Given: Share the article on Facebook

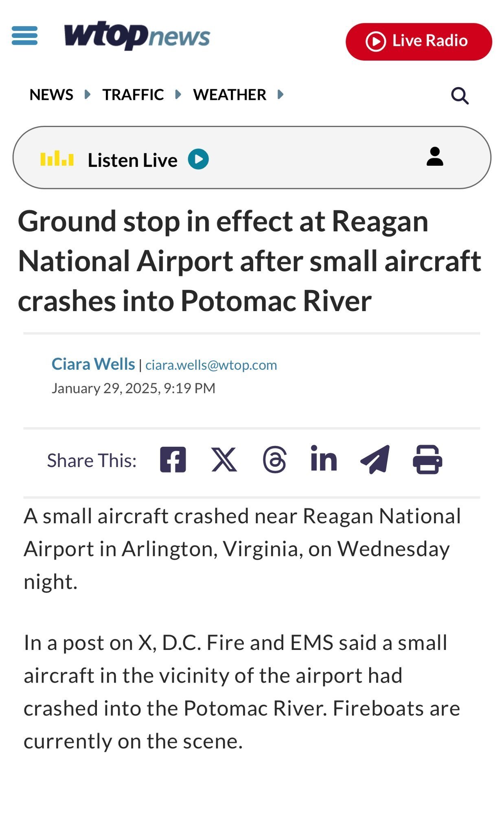Looking at the screenshot, I should pyautogui.click(x=173, y=459).
